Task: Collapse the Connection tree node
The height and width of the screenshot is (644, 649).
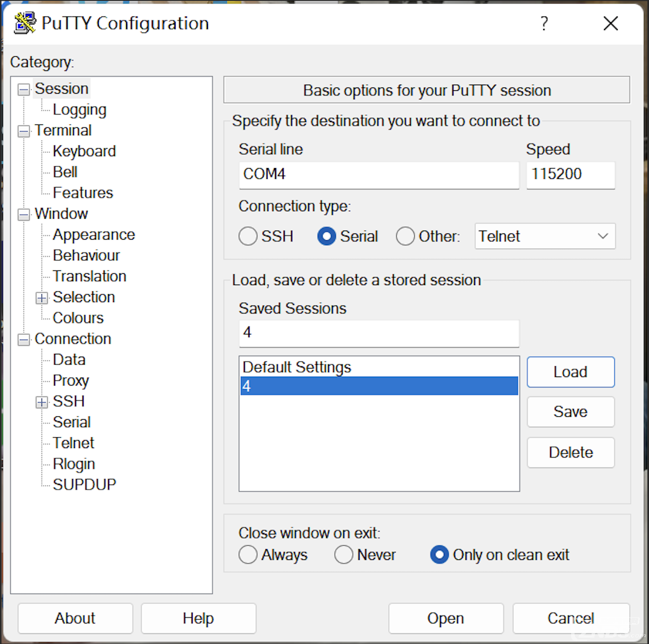Action: [x=24, y=340]
